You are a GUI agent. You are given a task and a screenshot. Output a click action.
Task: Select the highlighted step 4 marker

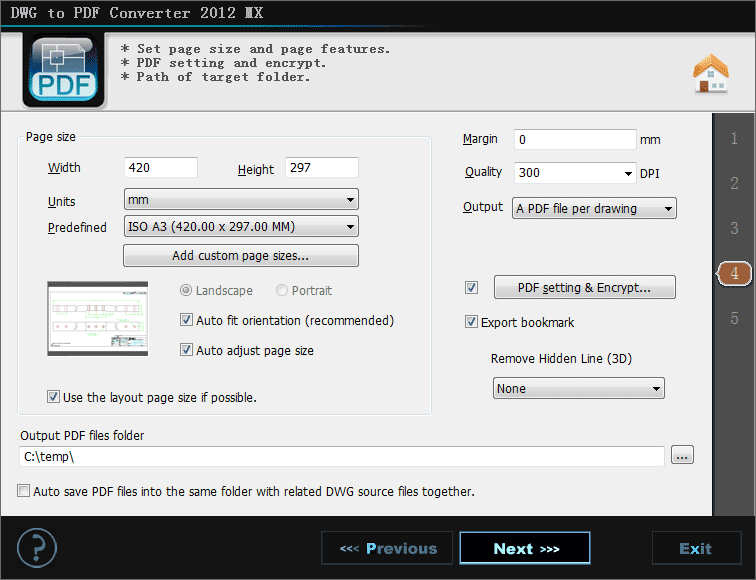click(734, 273)
